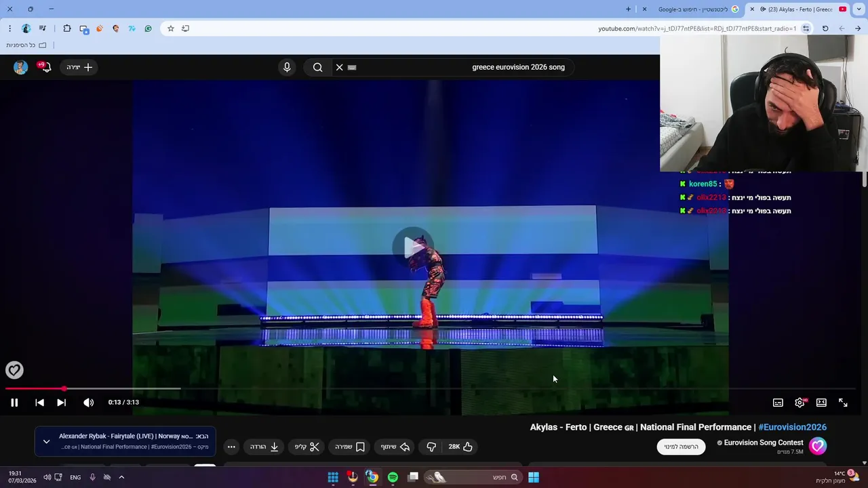The height and width of the screenshot is (488, 868).
Task: Like the video (28K thumbs up)
Action: [x=460, y=447]
